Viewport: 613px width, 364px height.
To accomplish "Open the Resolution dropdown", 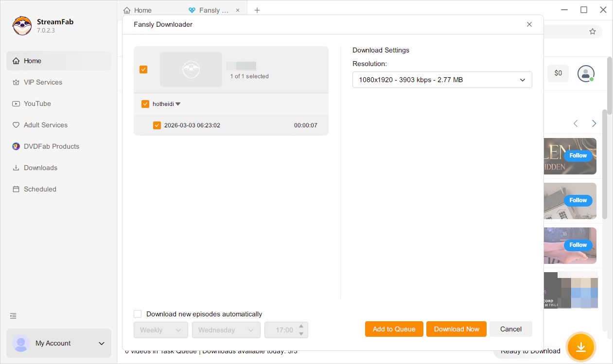I will (442, 80).
